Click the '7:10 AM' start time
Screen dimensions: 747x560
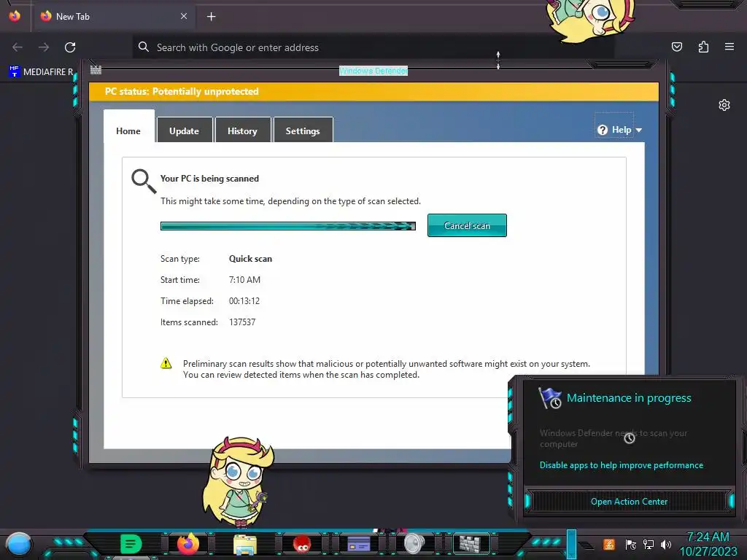[x=244, y=279]
